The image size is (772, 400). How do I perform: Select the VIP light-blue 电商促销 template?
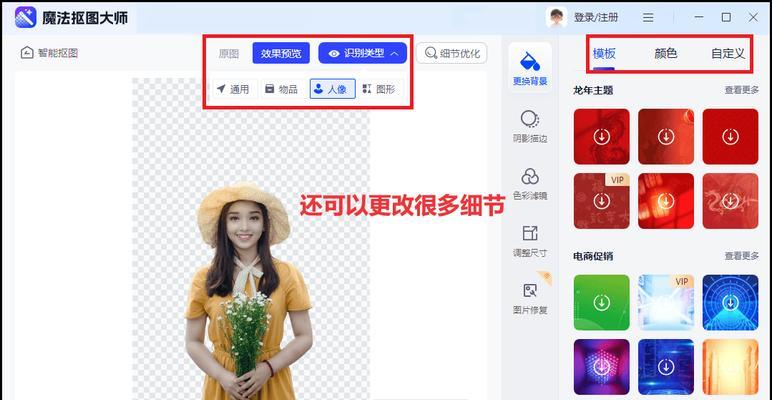(666, 302)
